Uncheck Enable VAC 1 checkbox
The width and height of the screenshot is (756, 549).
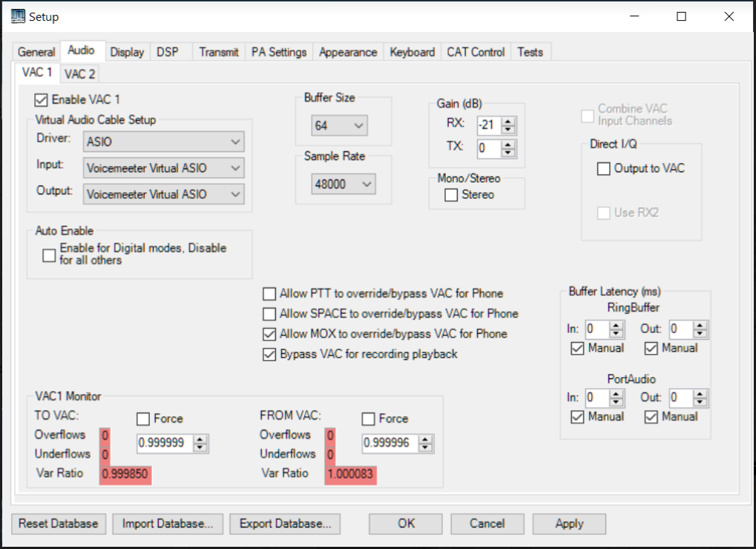click(x=42, y=99)
